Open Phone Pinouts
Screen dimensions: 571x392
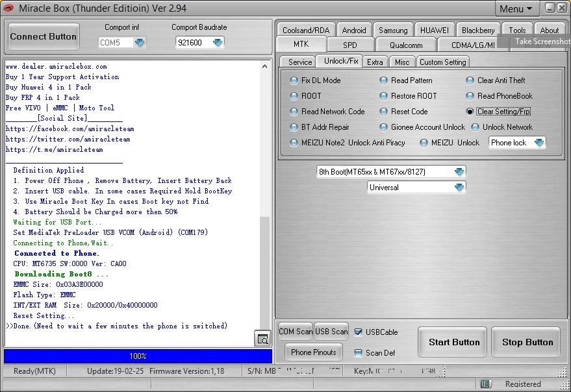point(314,352)
